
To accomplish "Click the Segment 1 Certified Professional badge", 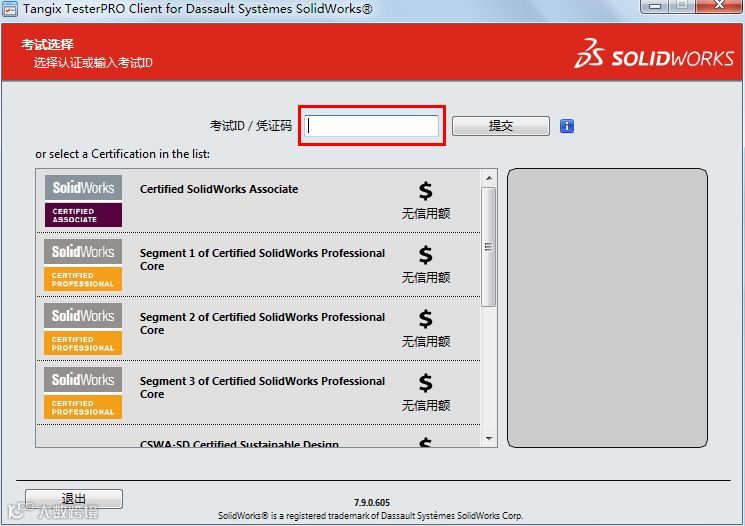I will click(83, 265).
